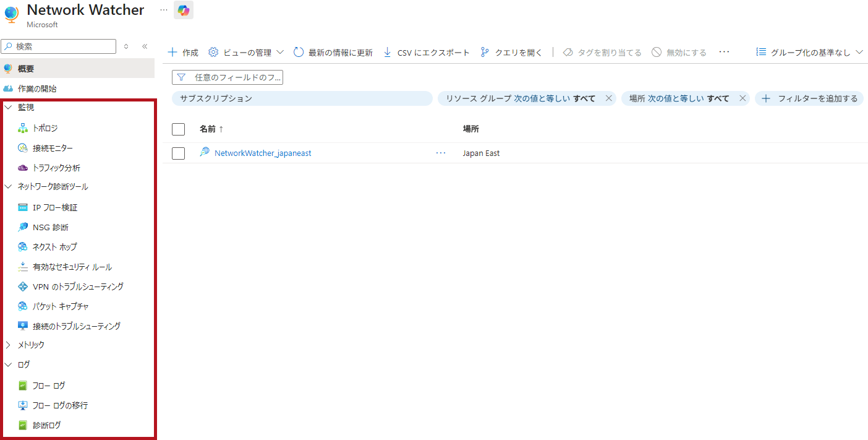Open パケット キャプチャ

61,306
